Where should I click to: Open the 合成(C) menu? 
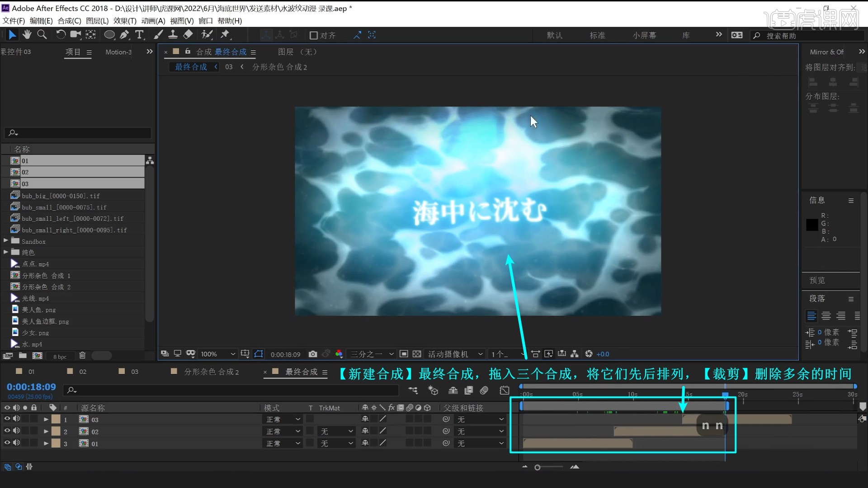pos(69,21)
